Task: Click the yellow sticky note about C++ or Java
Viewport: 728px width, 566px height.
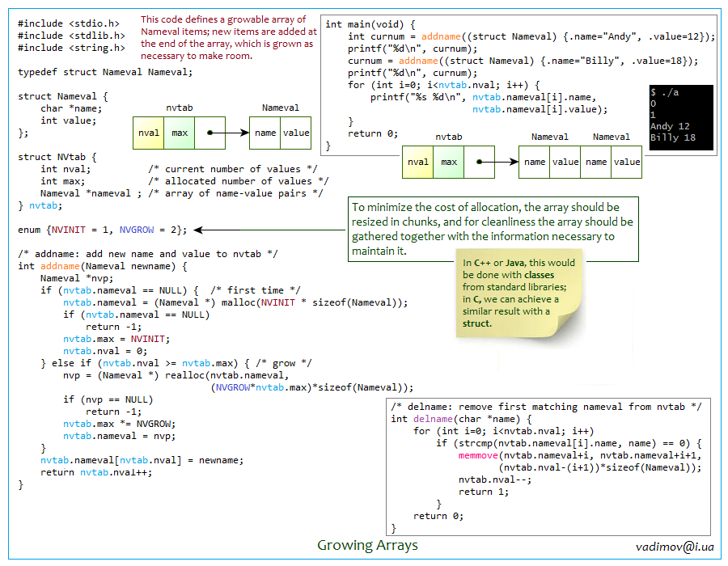Action: (519, 294)
